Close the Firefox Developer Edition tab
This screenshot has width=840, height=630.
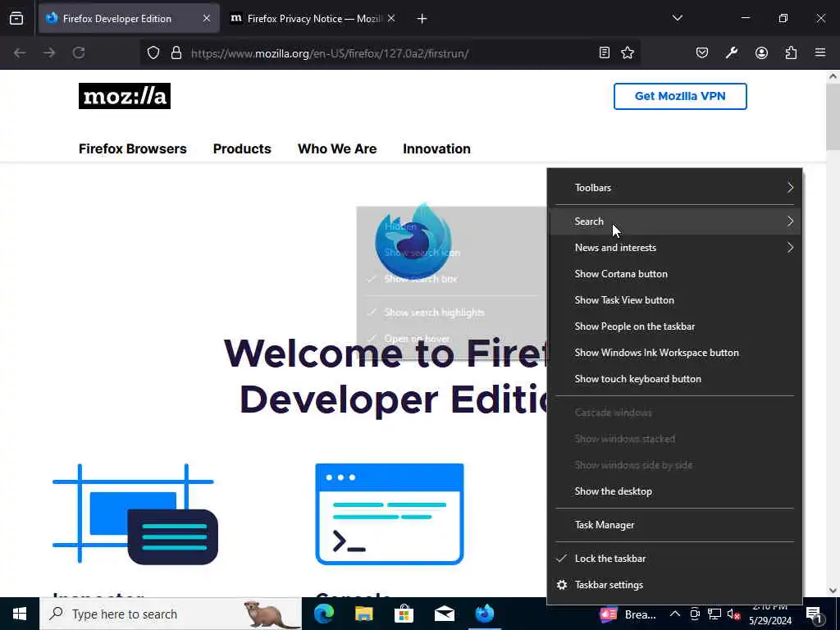[207, 19]
